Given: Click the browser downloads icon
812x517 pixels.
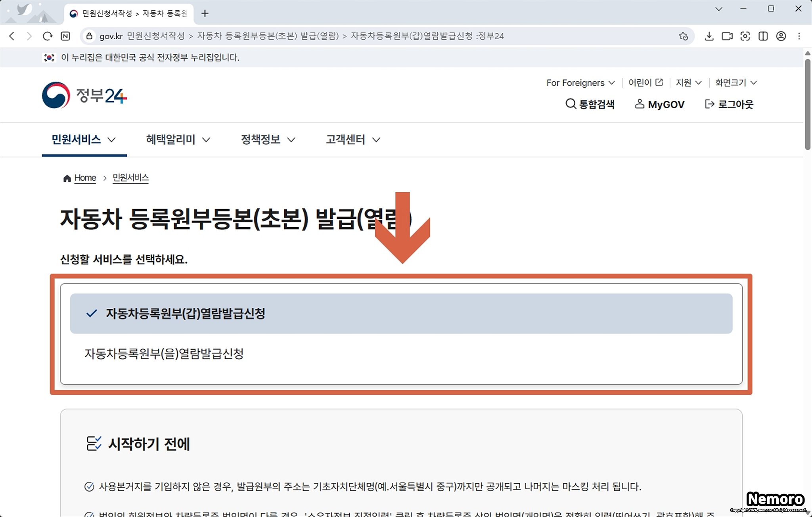Looking at the screenshot, I should point(709,36).
